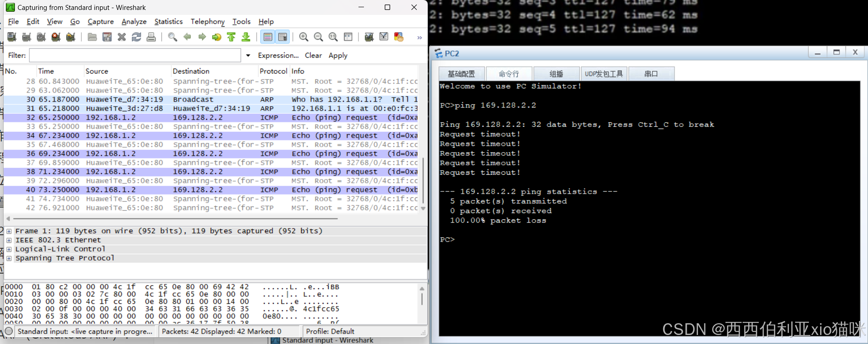Switch to UDP发包工具 tab in PC2

pyautogui.click(x=604, y=74)
